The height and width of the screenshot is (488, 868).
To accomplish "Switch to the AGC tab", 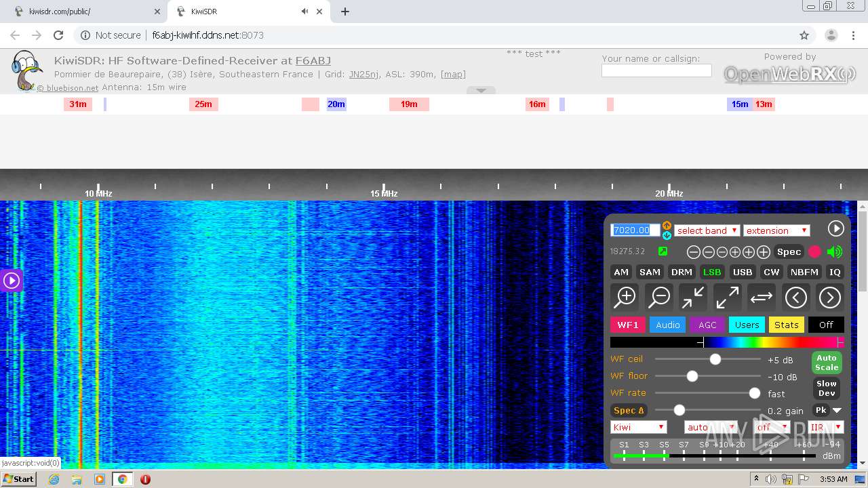I will click(x=707, y=325).
